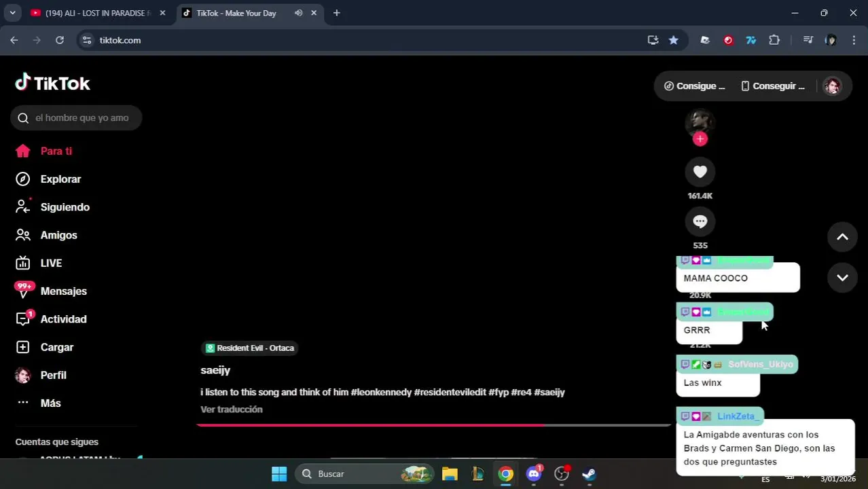Screen dimensions: 868x489
Task: Open a new browser tab
Action: pyautogui.click(x=336, y=13)
